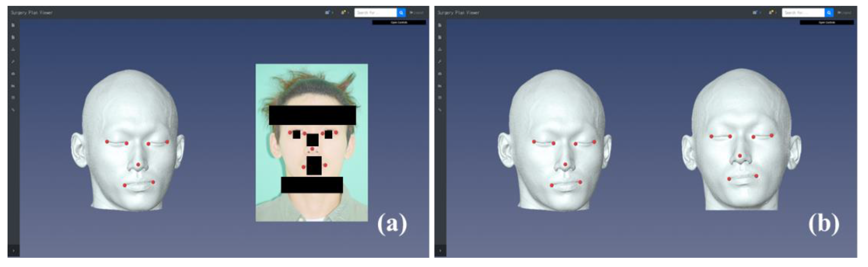Select nose tip landmark on panel (b) left head

(x=565, y=165)
